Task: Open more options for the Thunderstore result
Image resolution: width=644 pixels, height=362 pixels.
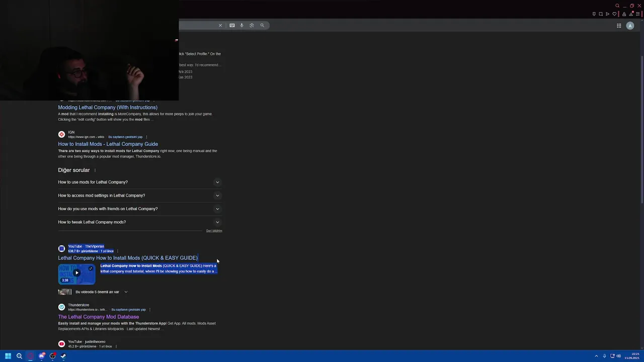Action: 150,310
